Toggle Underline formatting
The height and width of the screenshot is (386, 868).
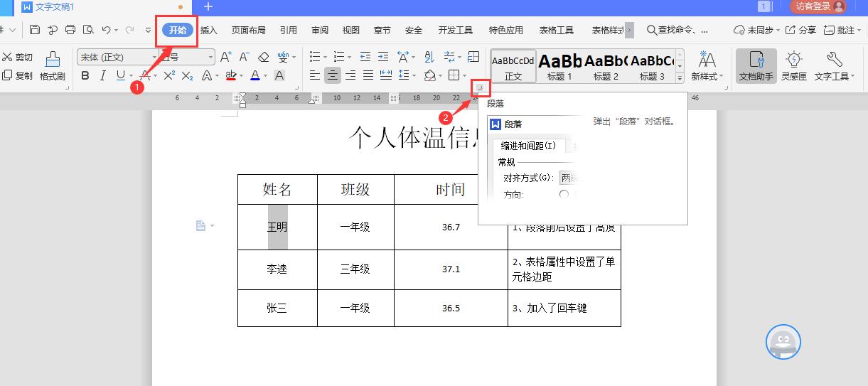pos(120,75)
